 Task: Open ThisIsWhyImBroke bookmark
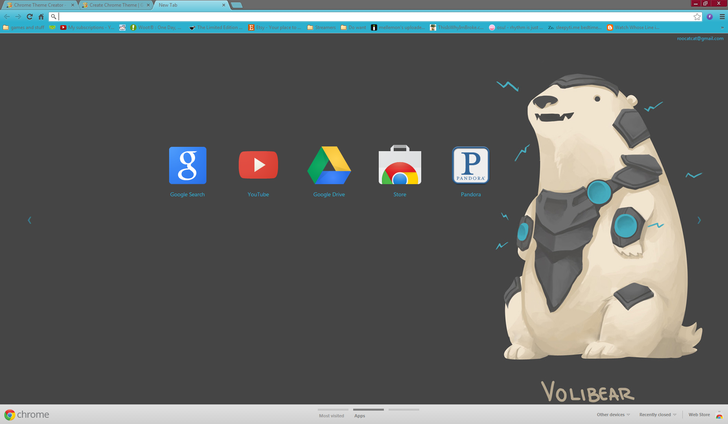point(456,27)
